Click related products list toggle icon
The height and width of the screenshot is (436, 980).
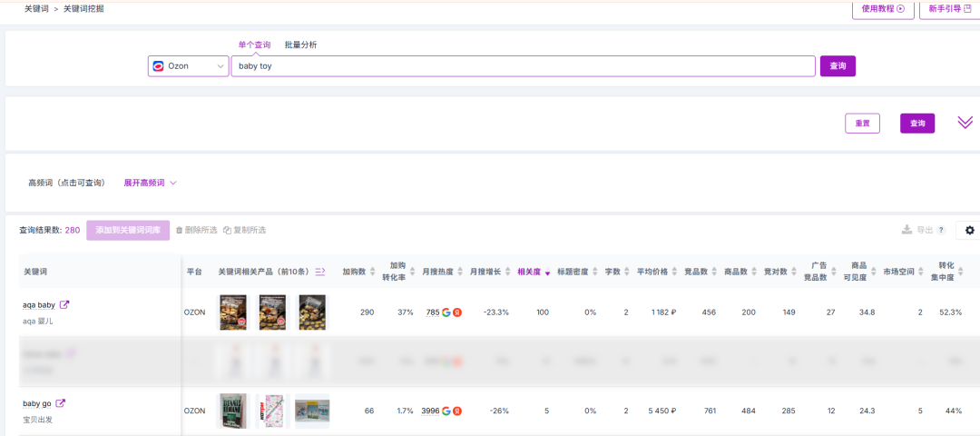(320, 271)
